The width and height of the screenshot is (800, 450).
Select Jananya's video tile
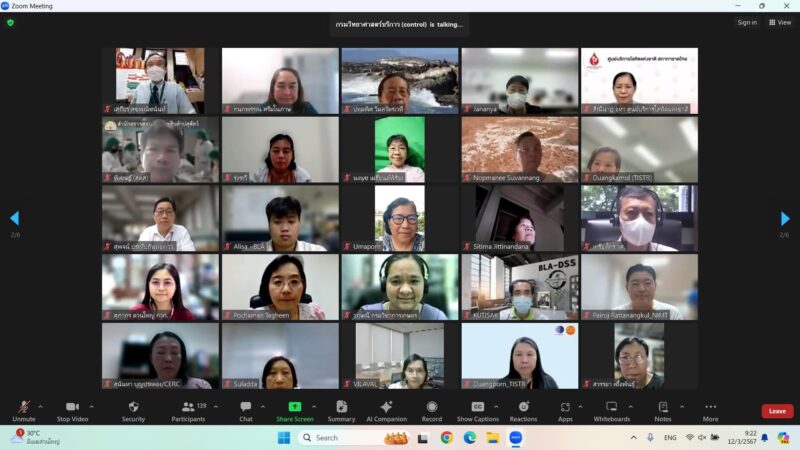pos(520,81)
